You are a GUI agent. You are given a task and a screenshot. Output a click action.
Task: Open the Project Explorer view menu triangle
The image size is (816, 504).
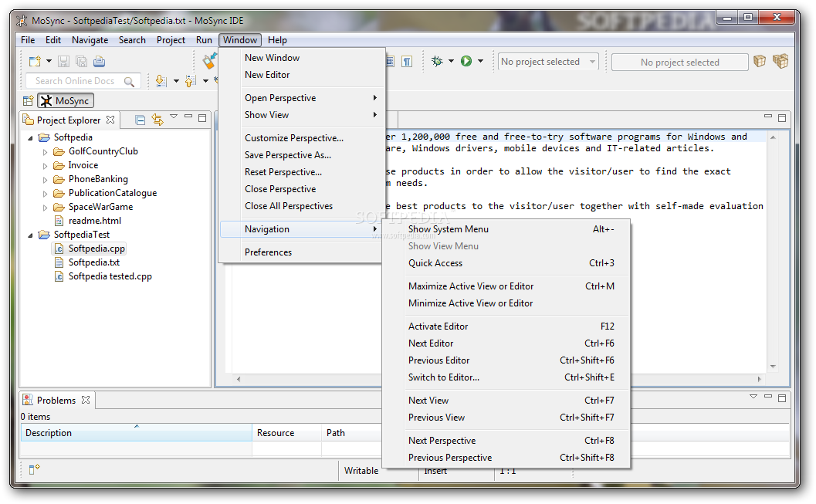coord(174,117)
